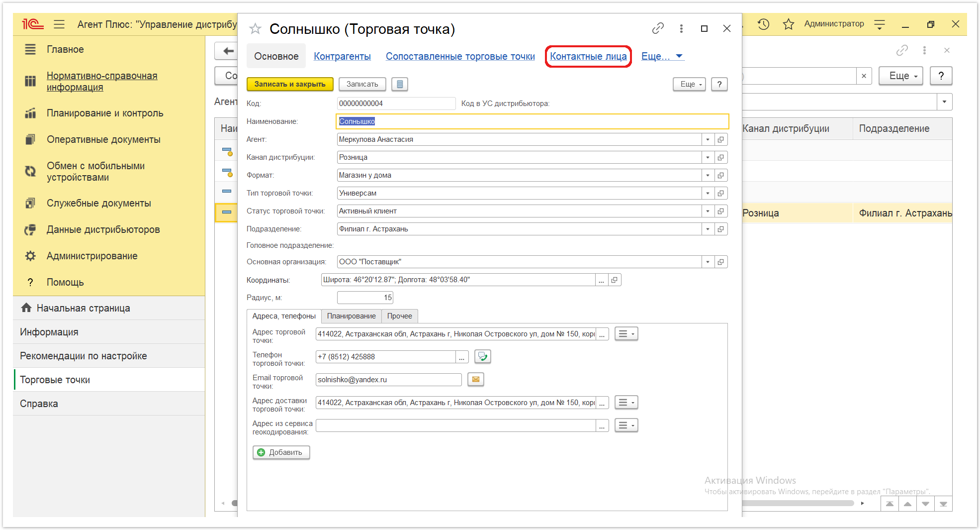Viewport: 980px width, 530px height.
Task: Open the Статус торговой точки item card
Action: pyautogui.click(x=720, y=211)
